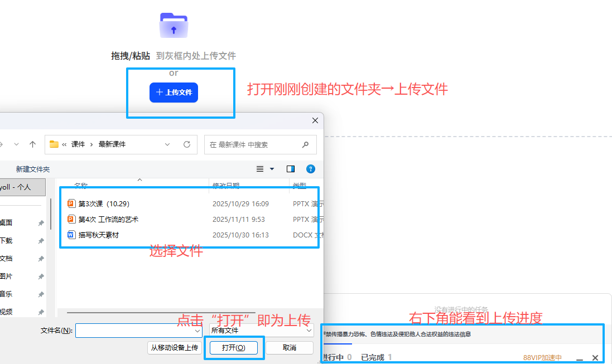Click the blue 上传文件 button
The image size is (612, 364).
174,93
